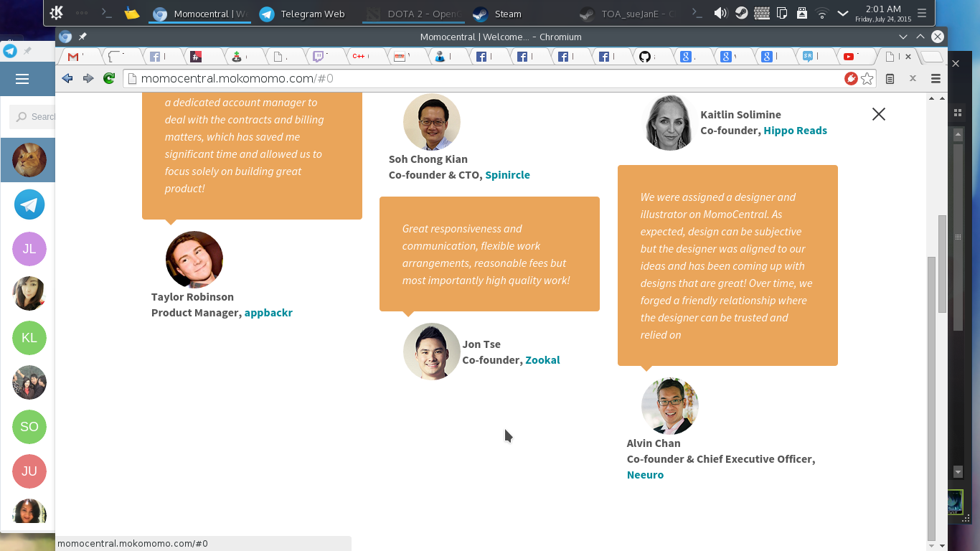
Task: Reload the Momocentral page
Action: (109, 78)
